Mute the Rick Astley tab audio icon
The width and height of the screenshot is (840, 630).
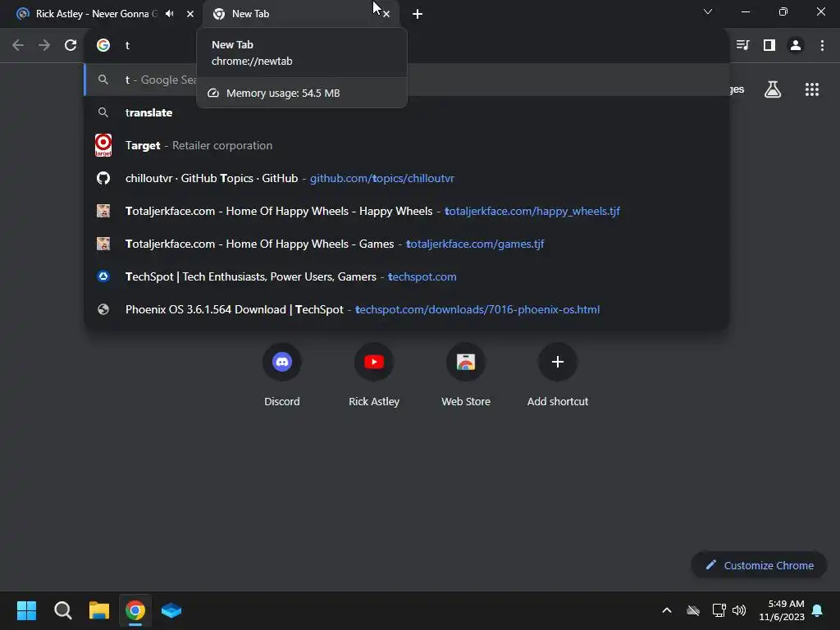click(x=170, y=14)
